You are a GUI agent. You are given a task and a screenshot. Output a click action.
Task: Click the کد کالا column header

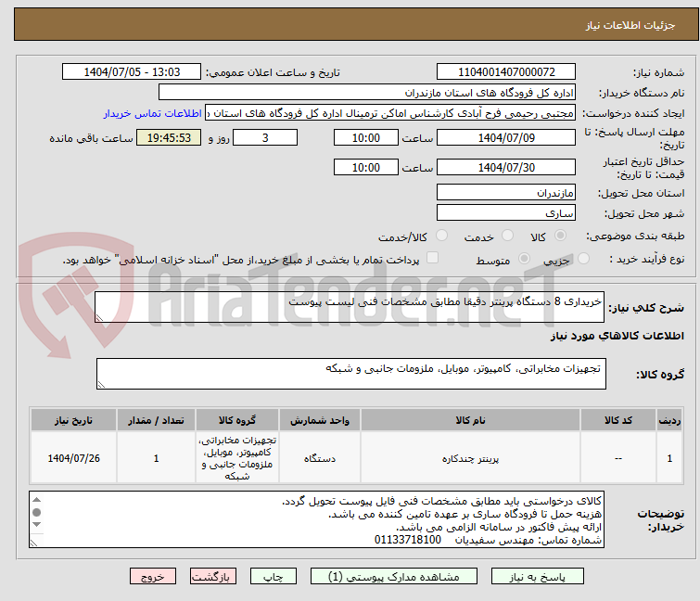click(x=618, y=420)
